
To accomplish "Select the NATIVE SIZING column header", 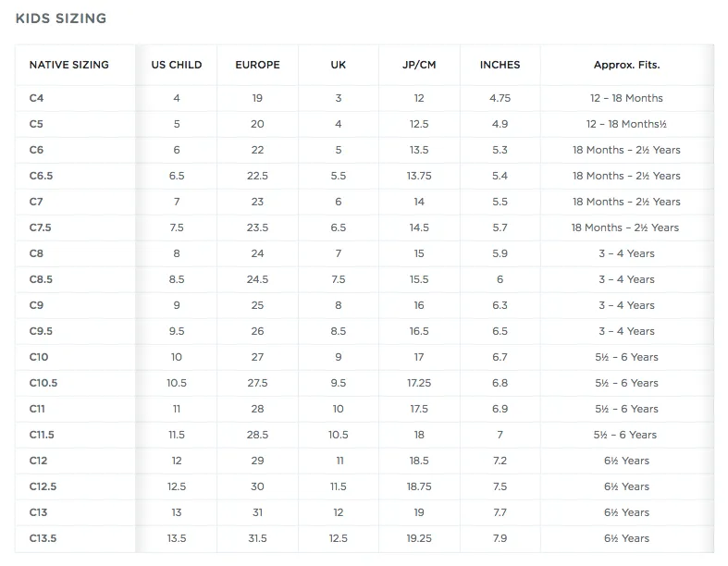I will pos(68,65).
